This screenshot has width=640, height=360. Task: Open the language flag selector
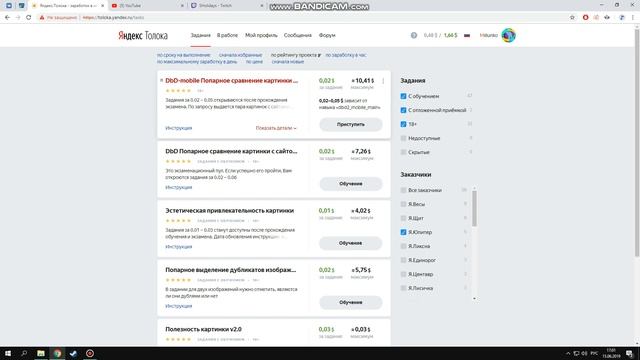(x=467, y=36)
